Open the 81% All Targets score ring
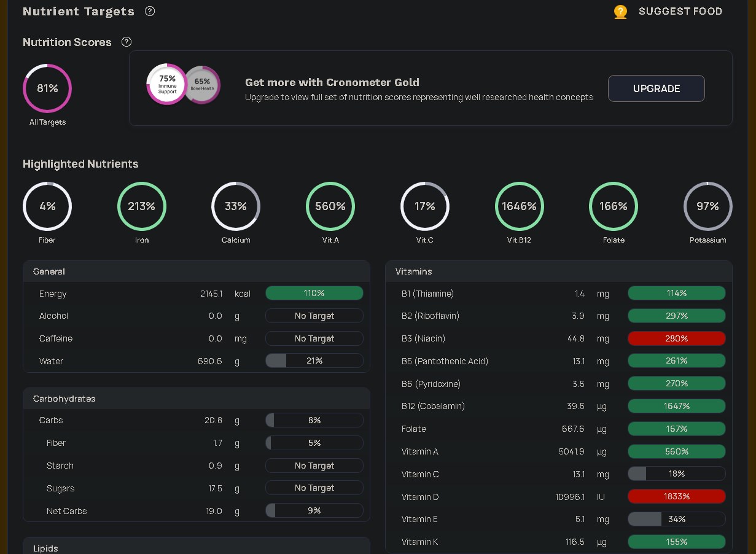 tap(47, 88)
